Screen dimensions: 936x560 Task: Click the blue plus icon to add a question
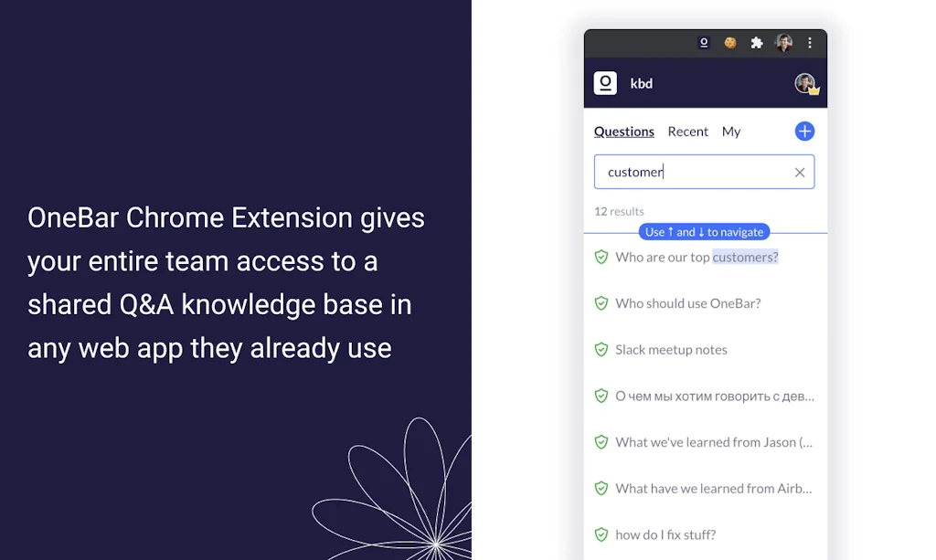804,131
